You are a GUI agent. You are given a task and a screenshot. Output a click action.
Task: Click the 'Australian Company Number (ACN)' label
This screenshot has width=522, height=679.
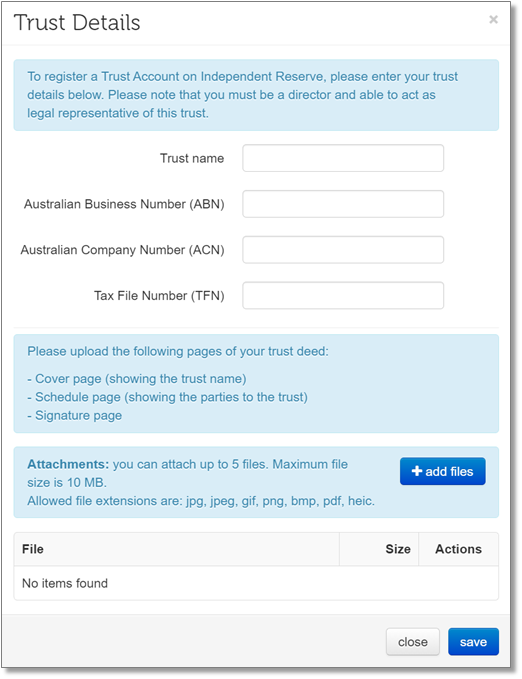coord(123,250)
